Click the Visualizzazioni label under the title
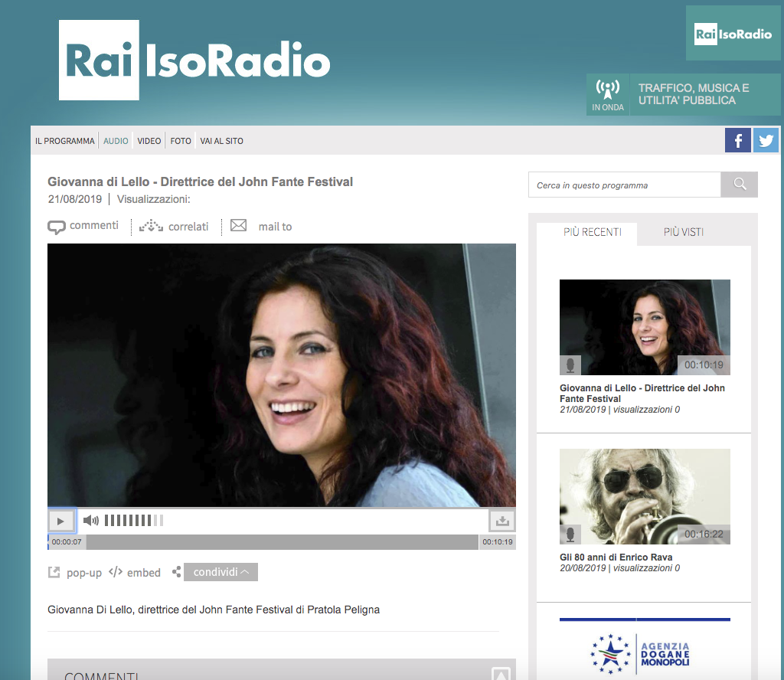The width and height of the screenshot is (784, 680). tap(153, 199)
